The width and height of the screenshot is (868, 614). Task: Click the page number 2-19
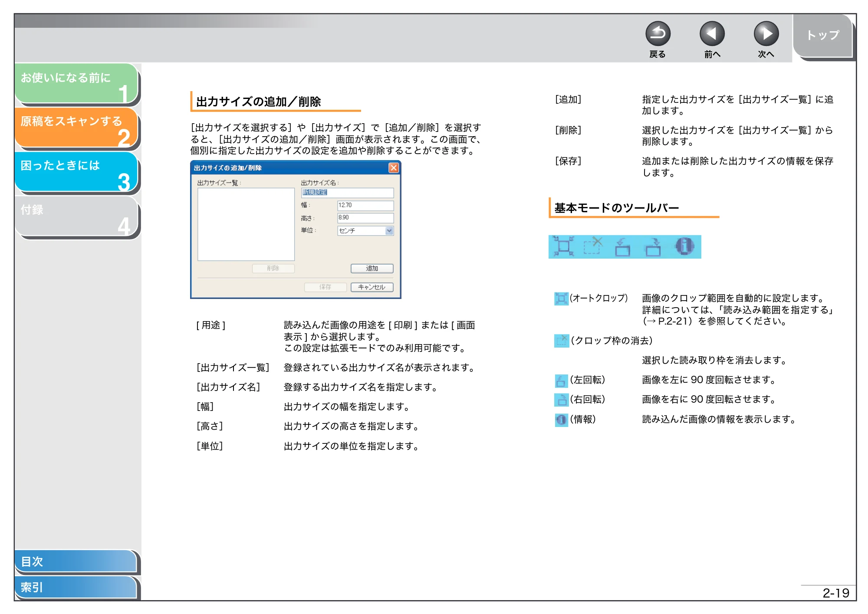coord(836,593)
